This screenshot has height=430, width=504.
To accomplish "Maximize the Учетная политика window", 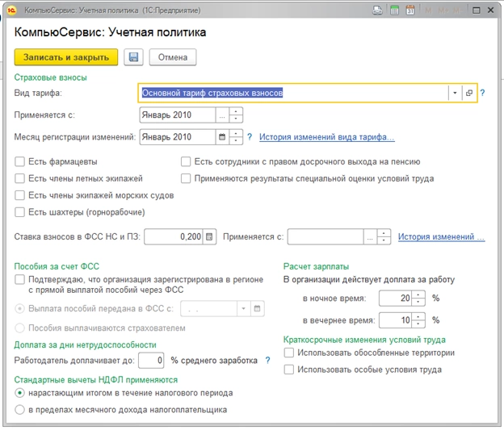I will [476, 10].
